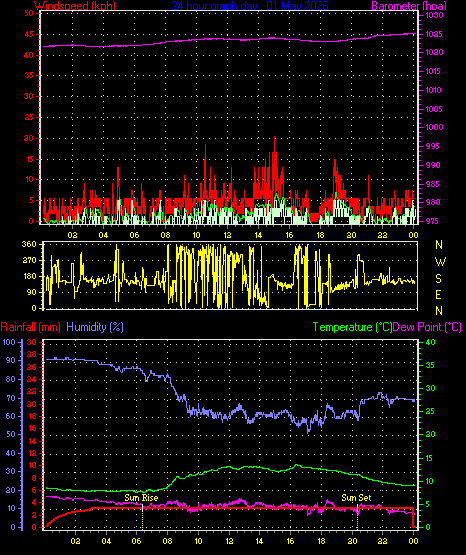Click wind direction axis value 270
This screenshot has width=466, height=555.
click(x=29, y=261)
